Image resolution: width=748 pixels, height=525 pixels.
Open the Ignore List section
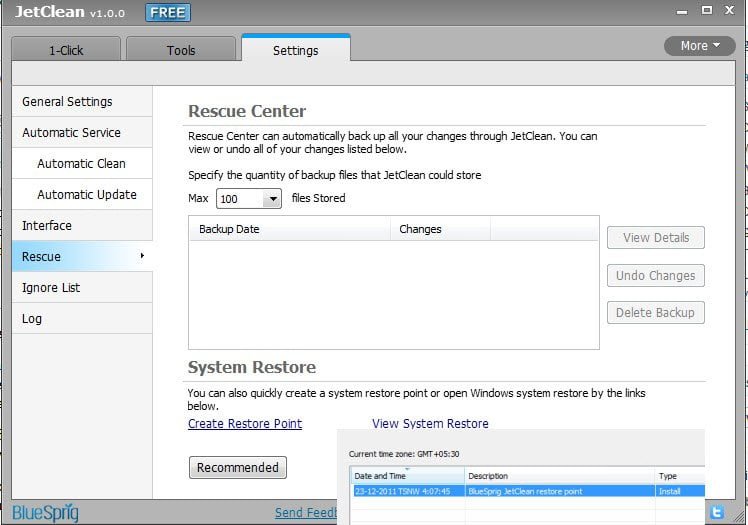[82, 288]
